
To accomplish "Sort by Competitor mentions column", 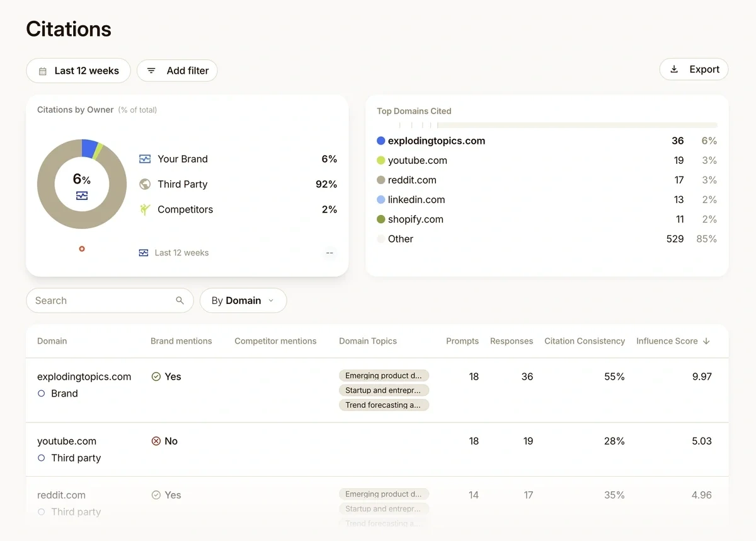I will [x=275, y=341].
